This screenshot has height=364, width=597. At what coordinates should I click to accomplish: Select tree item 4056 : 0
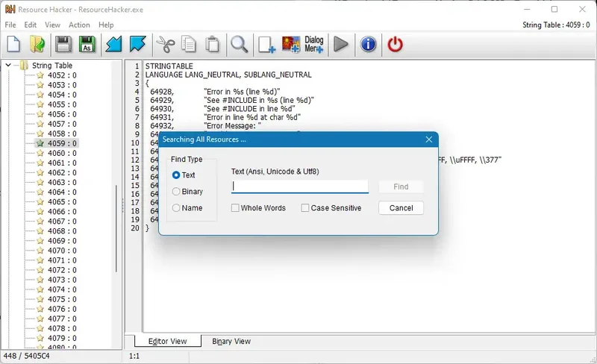(62, 114)
